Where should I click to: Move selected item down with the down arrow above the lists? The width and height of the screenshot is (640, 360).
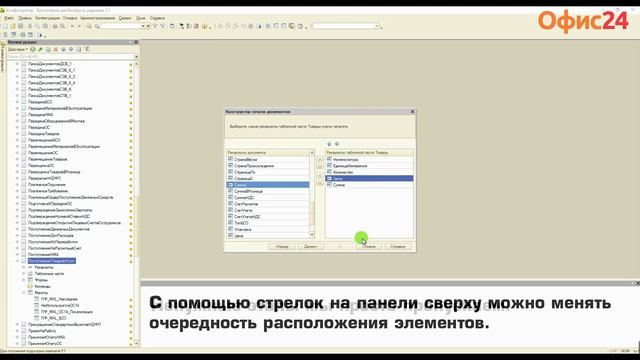pyautogui.click(x=337, y=144)
